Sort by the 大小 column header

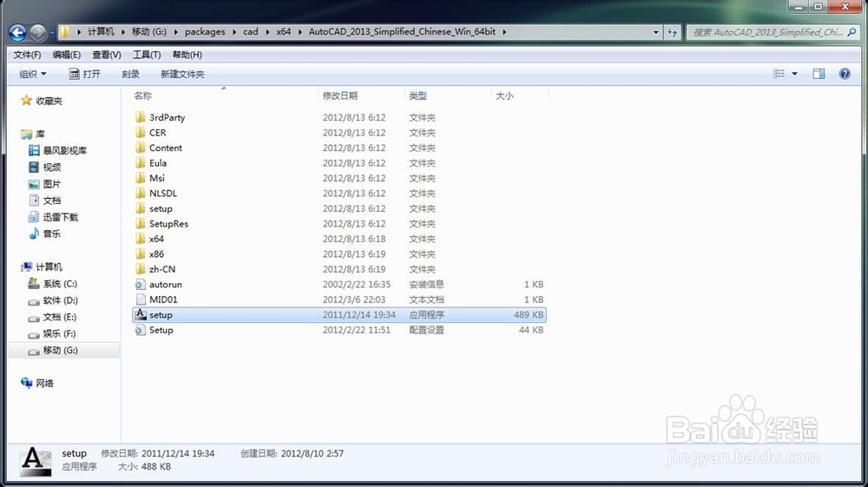click(x=504, y=95)
